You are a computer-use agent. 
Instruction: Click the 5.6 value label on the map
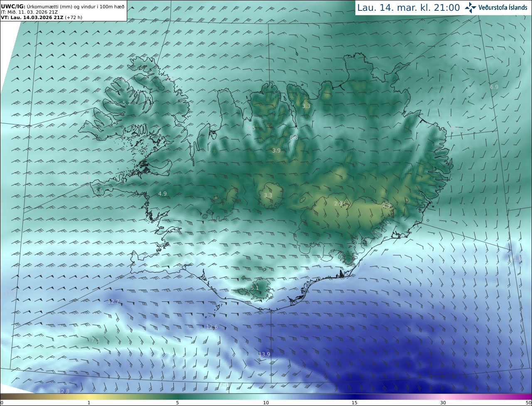99,190
